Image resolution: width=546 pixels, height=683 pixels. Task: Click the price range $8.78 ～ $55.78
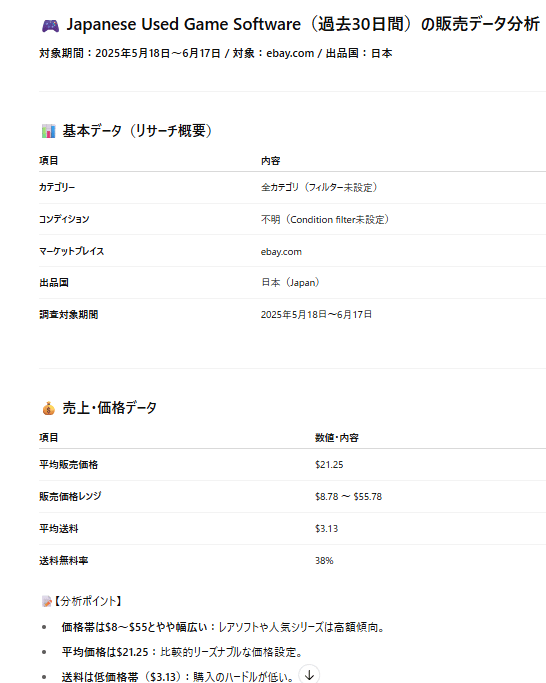pos(348,497)
